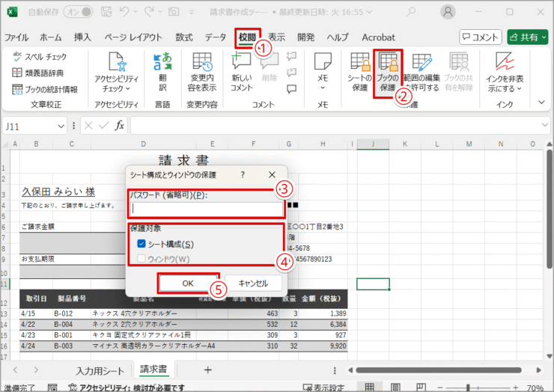The image size is (554, 392).
Task: Click the Show Comments speech bubble icon
Action: pos(291,88)
